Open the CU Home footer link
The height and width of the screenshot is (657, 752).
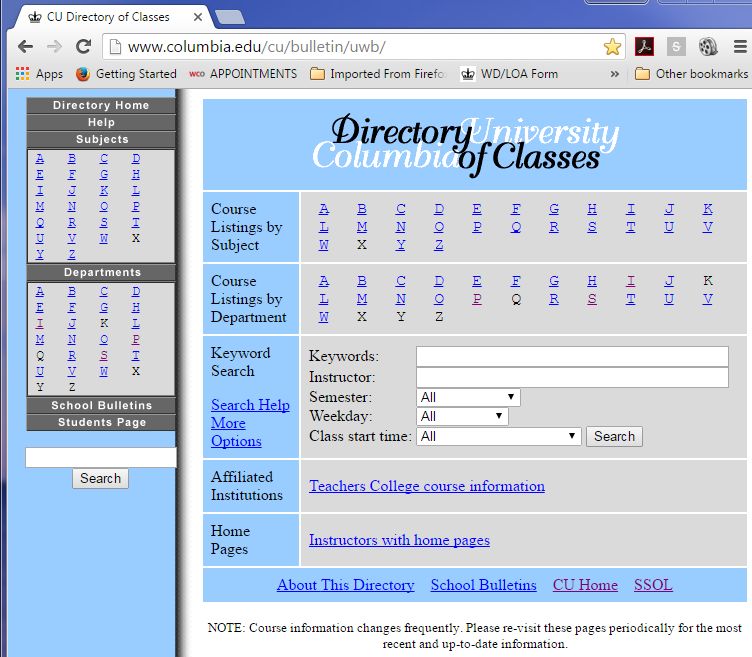pyautogui.click(x=585, y=585)
